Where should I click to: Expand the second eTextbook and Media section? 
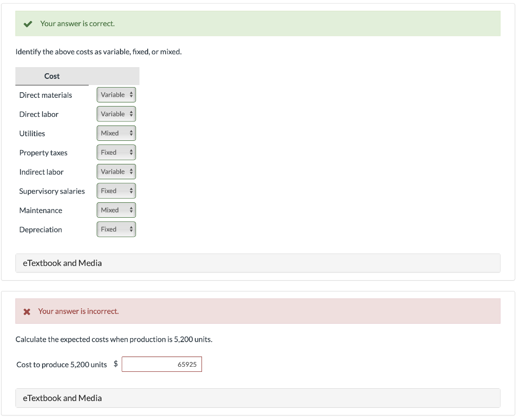(x=62, y=397)
